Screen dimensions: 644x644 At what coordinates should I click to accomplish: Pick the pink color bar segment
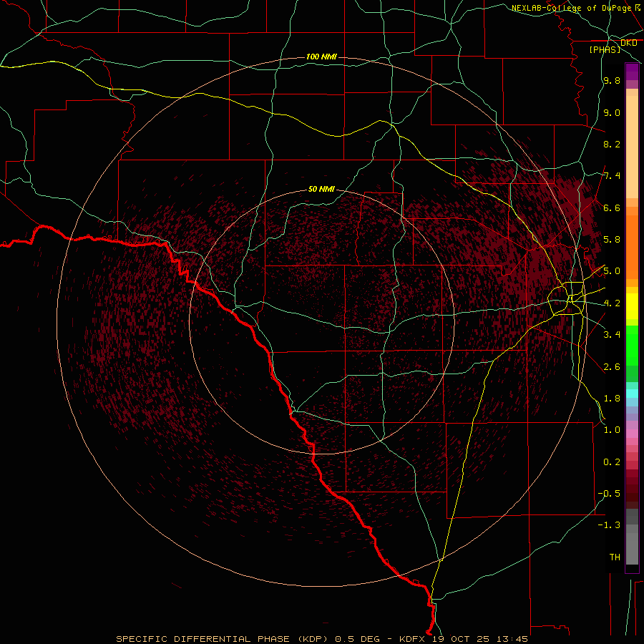[632, 434]
